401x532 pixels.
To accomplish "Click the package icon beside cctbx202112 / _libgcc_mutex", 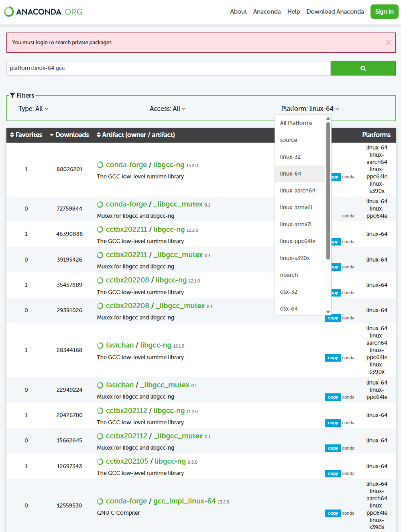I will 100,436.
